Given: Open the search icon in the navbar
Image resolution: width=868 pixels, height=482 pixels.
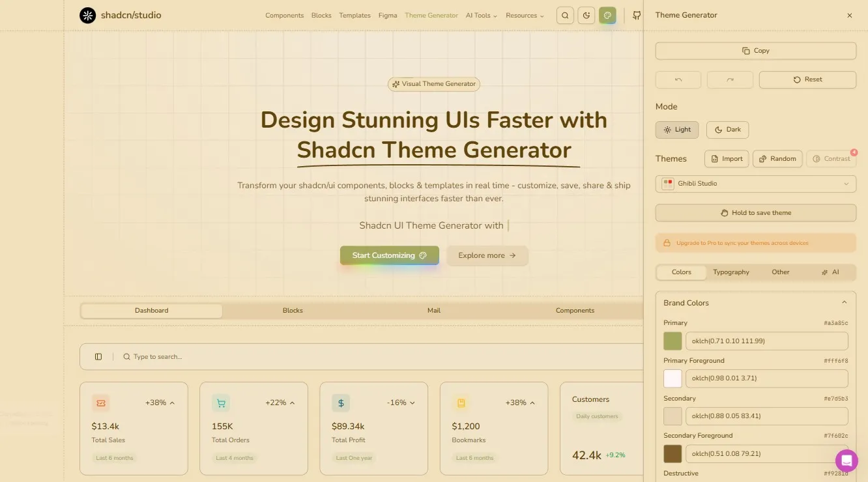Looking at the screenshot, I should pyautogui.click(x=564, y=15).
